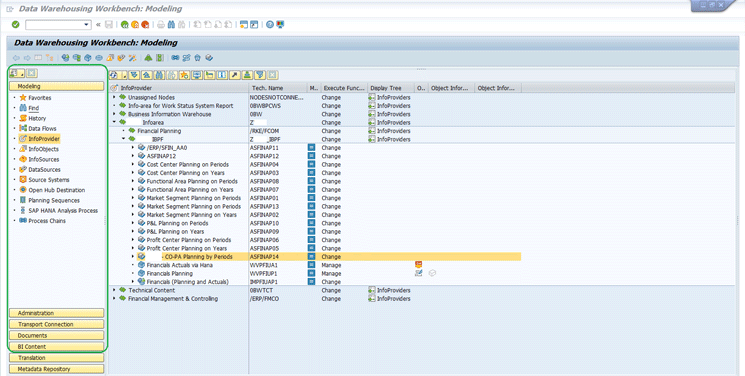Viewport: 745px width, 376px height.
Task: Click the magic wand application toolbar icon
Action: (133, 58)
